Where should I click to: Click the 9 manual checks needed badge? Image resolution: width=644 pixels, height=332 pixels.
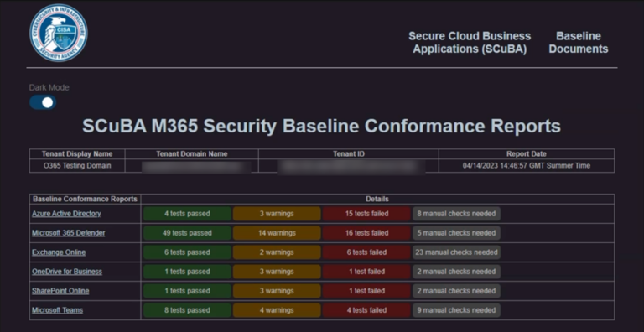[456, 310]
